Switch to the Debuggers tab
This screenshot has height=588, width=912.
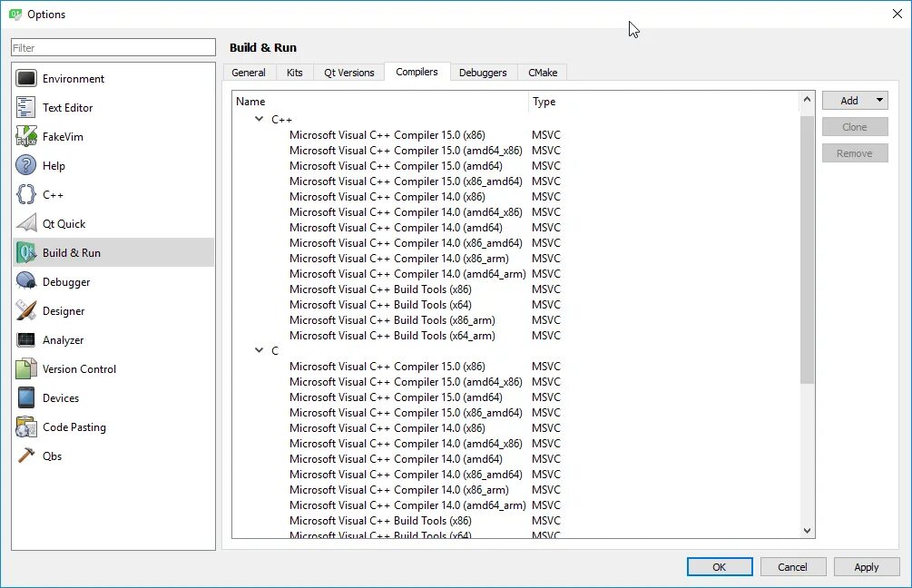[483, 73]
